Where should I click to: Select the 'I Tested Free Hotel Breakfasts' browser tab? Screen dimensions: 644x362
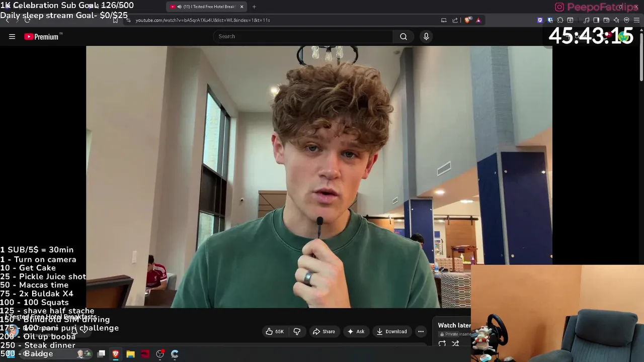pyautogui.click(x=206, y=7)
